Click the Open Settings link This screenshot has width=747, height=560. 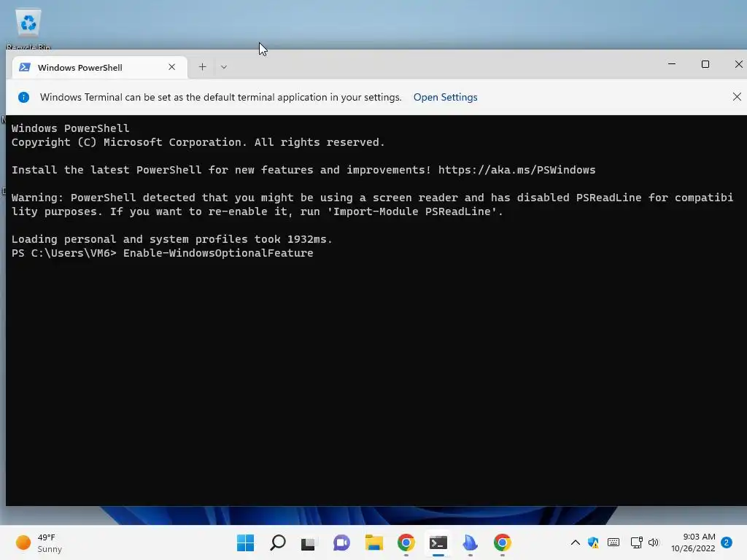(x=445, y=97)
